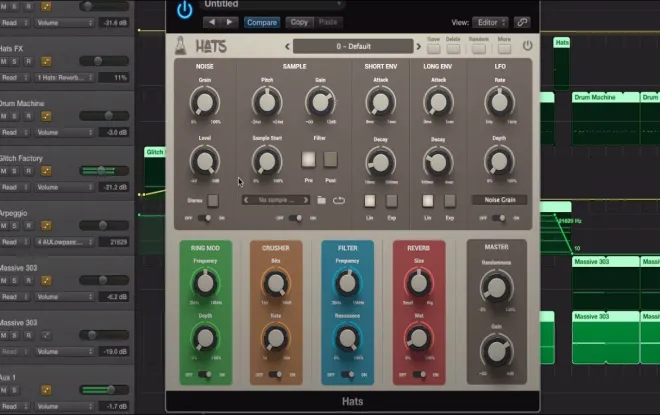Image resolution: width=660 pixels, height=415 pixels.
Task: Select Long Env Exp curve button
Action: [x=450, y=201]
